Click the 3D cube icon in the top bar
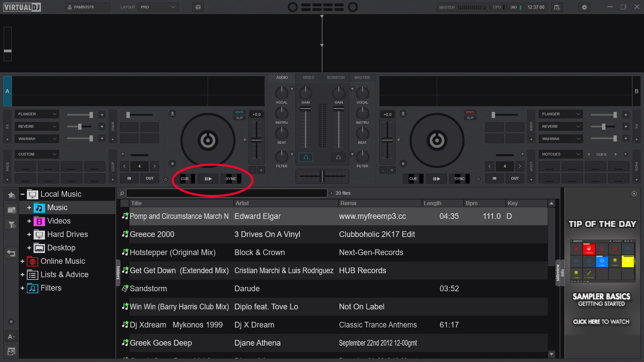Screen dimensions: 644x362 (198, 7)
